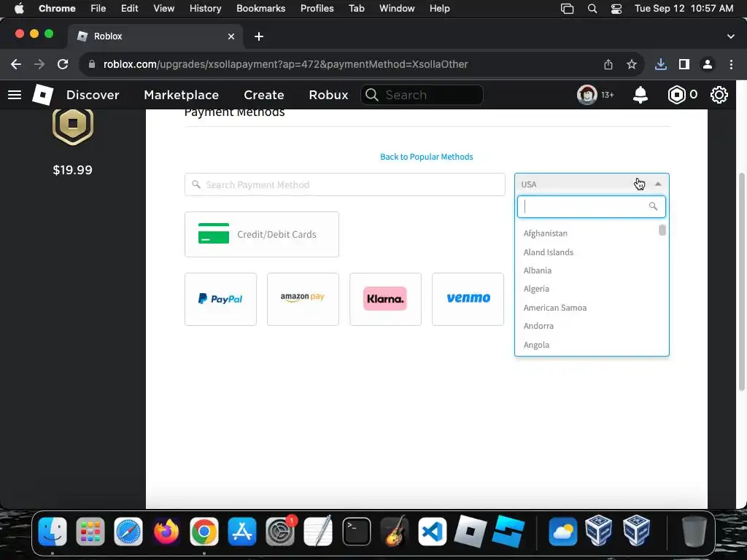Viewport: 747px width, 560px height.
Task: Open the App Store from the dock
Action: pos(242,532)
